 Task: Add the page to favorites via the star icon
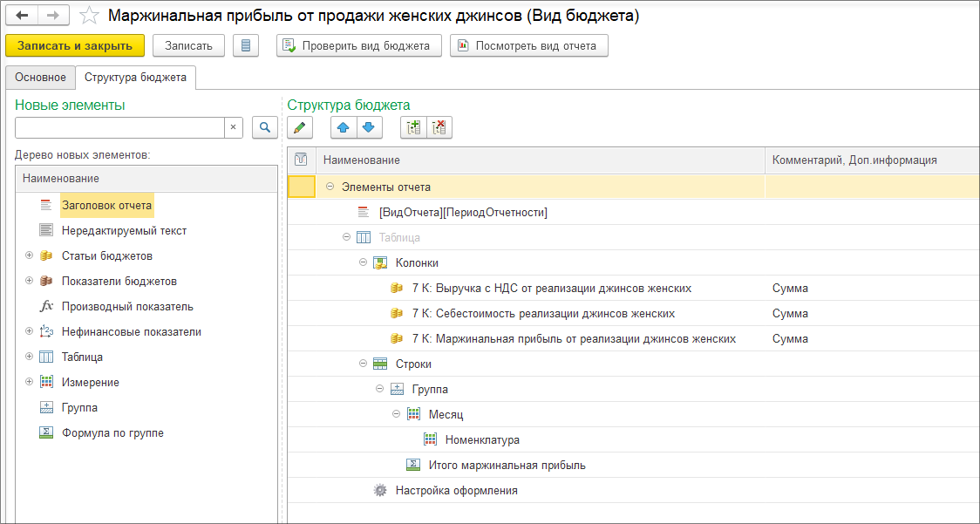pyautogui.click(x=89, y=16)
